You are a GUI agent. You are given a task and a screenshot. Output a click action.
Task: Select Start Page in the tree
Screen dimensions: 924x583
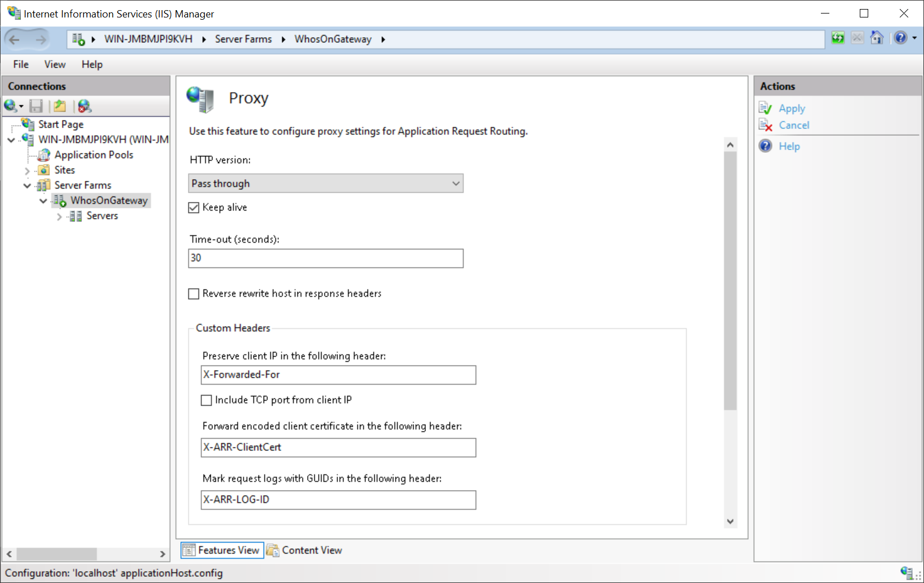click(x=61, y=124)
